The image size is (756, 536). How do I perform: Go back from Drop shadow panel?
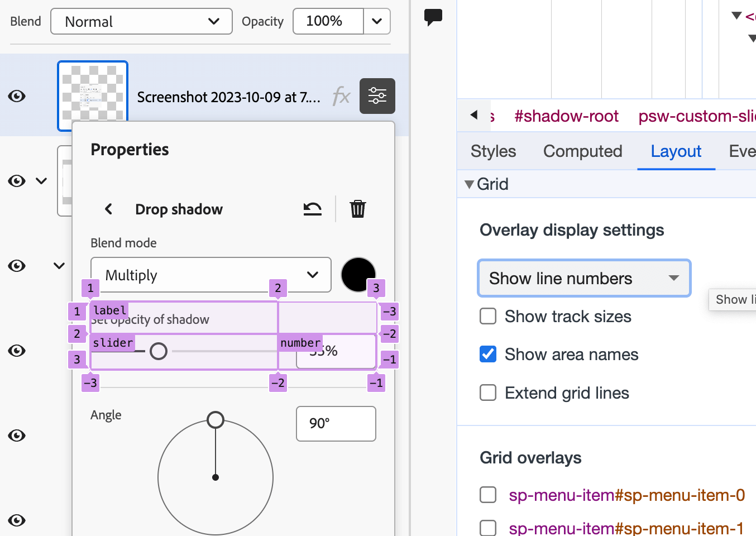pos(108,209)
